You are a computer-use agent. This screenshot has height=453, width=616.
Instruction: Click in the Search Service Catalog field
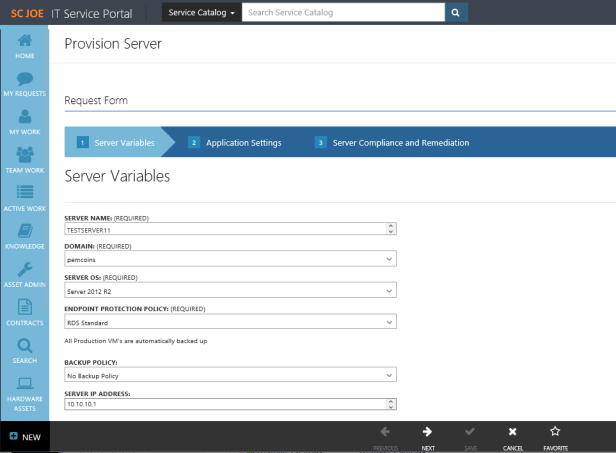(x=342, y=13)
